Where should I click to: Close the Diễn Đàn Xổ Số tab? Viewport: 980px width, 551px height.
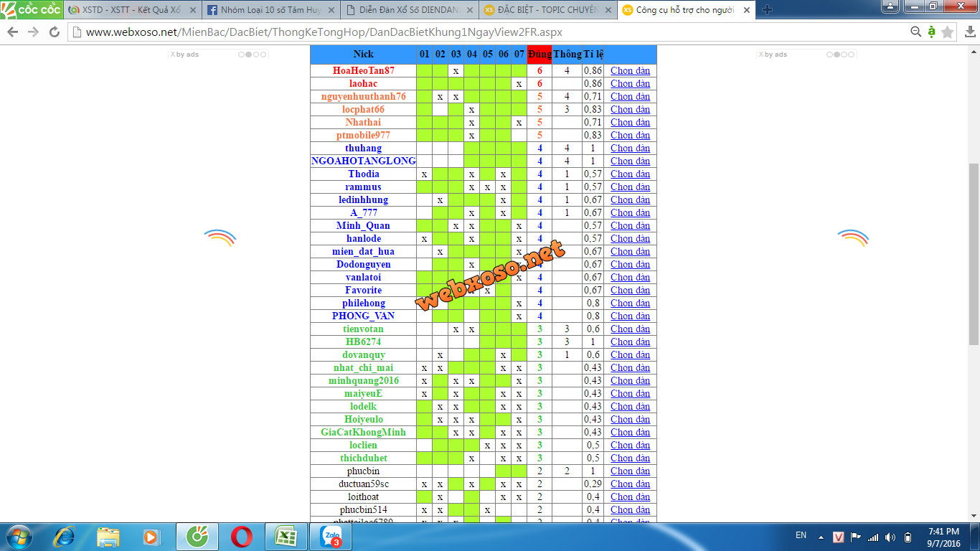469,10
